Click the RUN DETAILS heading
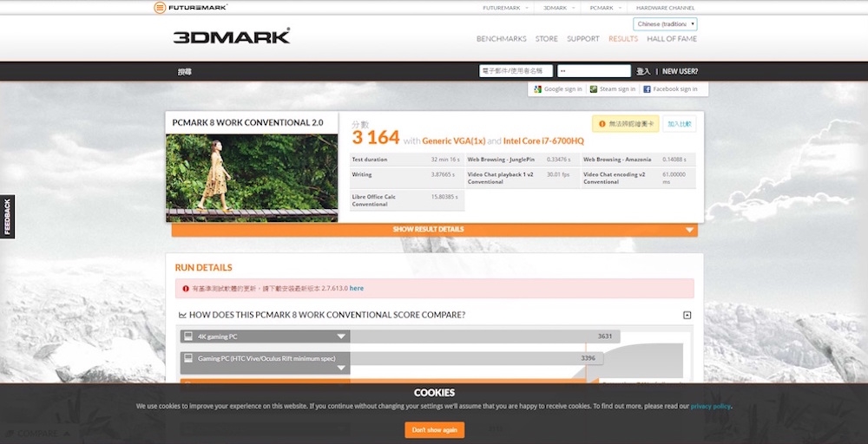This screenshot has width=868, height=444. [204, 268]
